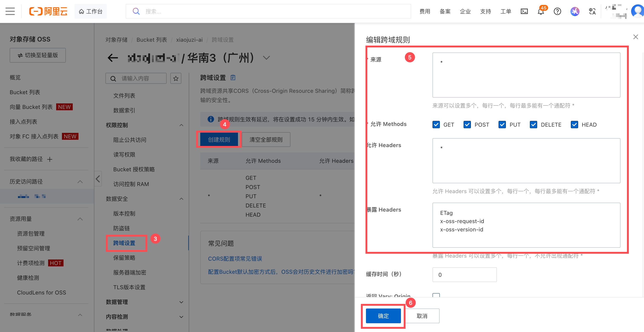
Task: Collapse the side menu with the arrow handle
Action: pyautogui.click(x=98, y=179)
